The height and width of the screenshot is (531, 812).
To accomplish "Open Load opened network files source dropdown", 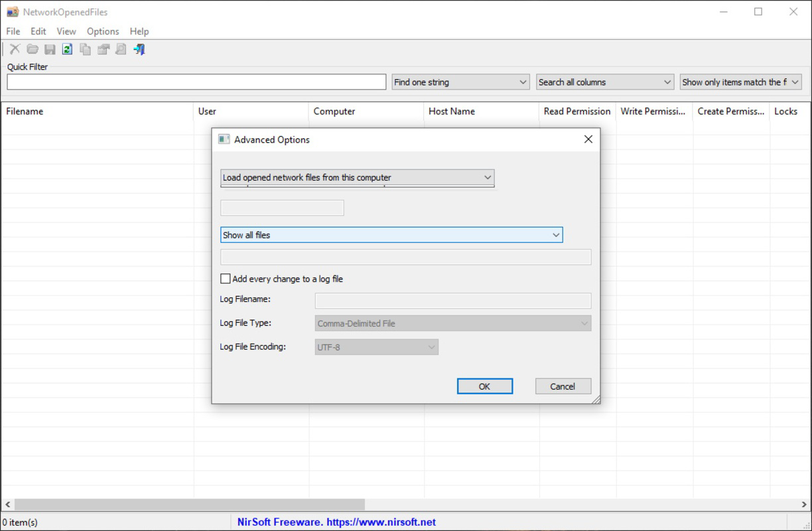I will (358, 177).
